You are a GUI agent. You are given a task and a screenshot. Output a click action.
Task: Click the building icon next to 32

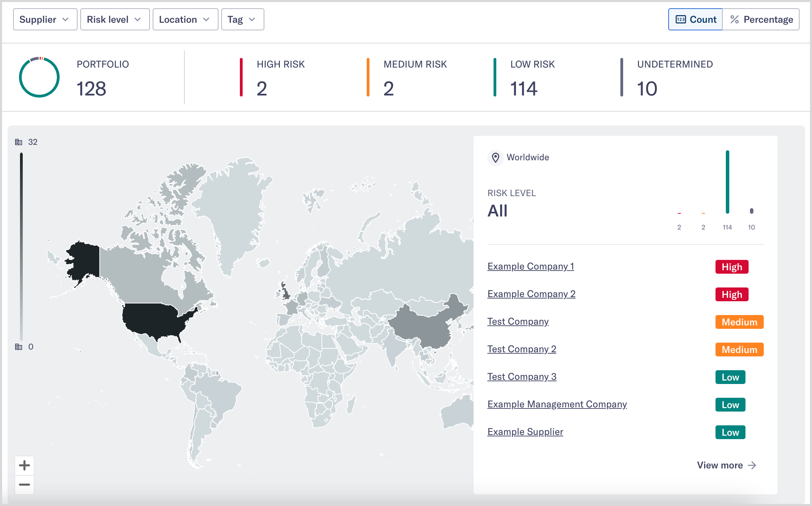point(19,142)
